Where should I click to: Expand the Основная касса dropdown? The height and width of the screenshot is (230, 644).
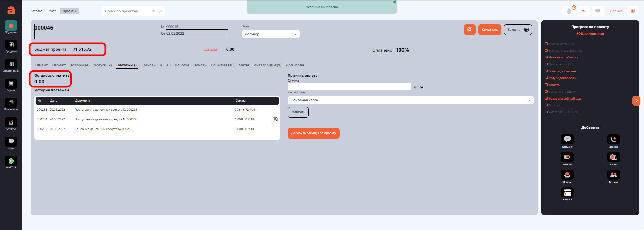[410, 100]
